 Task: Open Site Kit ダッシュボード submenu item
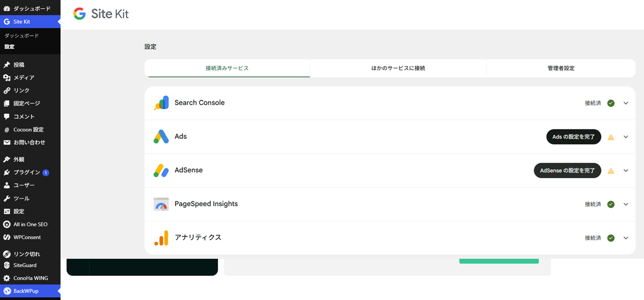click(x=22, y=36)
